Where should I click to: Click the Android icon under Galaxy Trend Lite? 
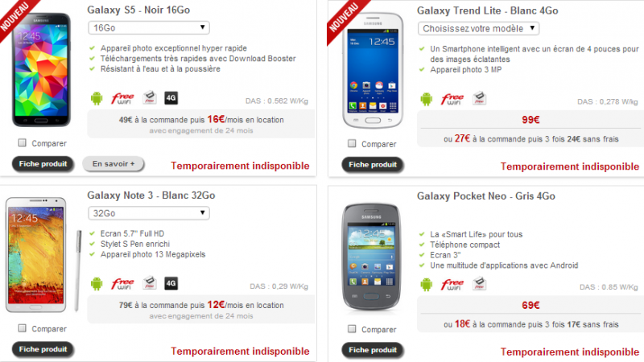tap(427, 99)
